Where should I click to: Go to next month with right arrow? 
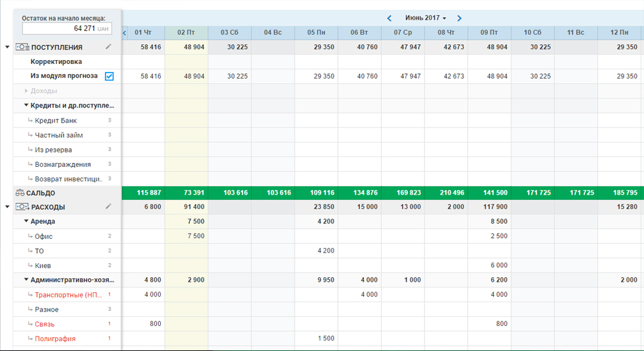[x=459, y=18]
